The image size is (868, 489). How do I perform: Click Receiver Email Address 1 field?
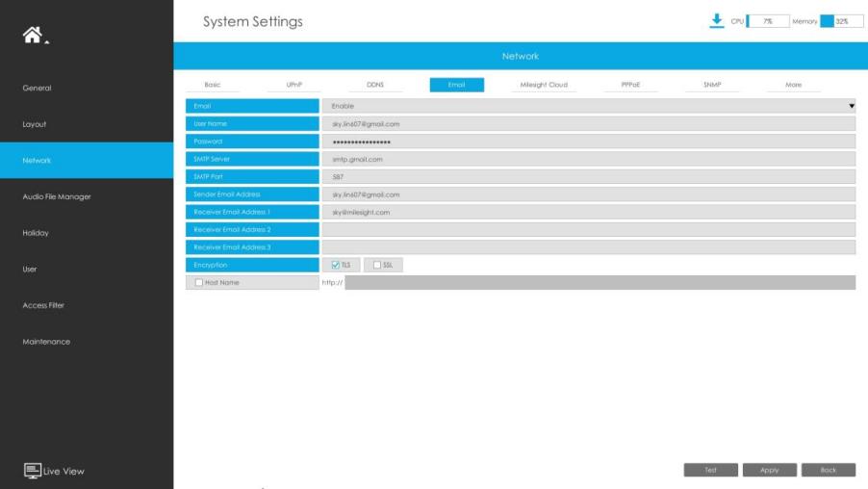tap(588, 212)
